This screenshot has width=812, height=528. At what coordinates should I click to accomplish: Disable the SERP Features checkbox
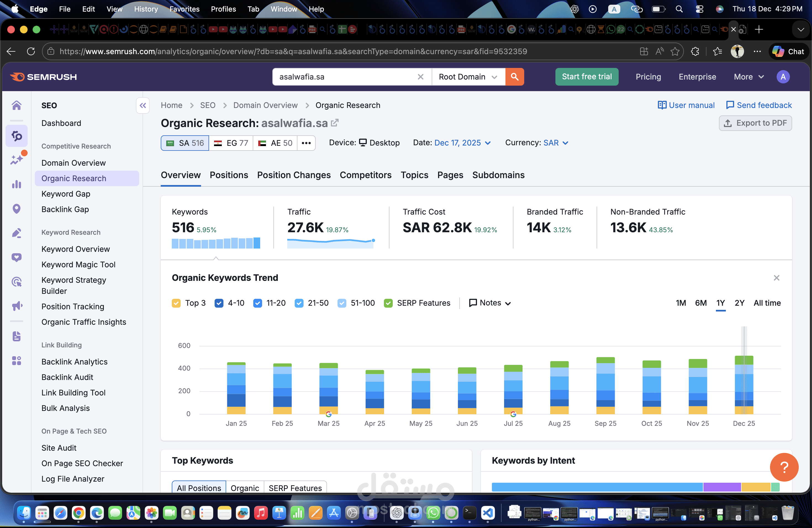[388, 303]
